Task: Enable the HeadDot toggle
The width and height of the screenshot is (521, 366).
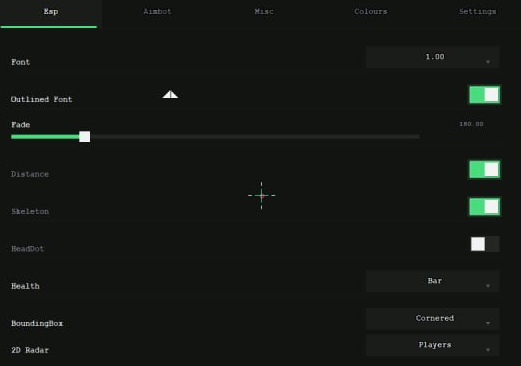Action: (x=485, y=244)
